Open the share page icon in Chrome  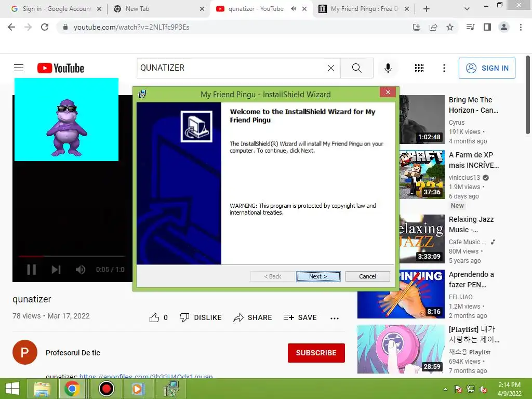[433, 27]
